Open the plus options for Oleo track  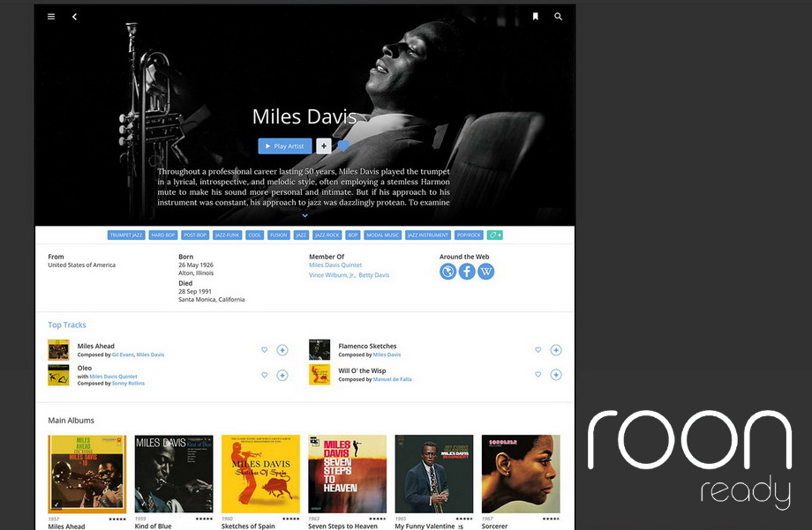282,375
